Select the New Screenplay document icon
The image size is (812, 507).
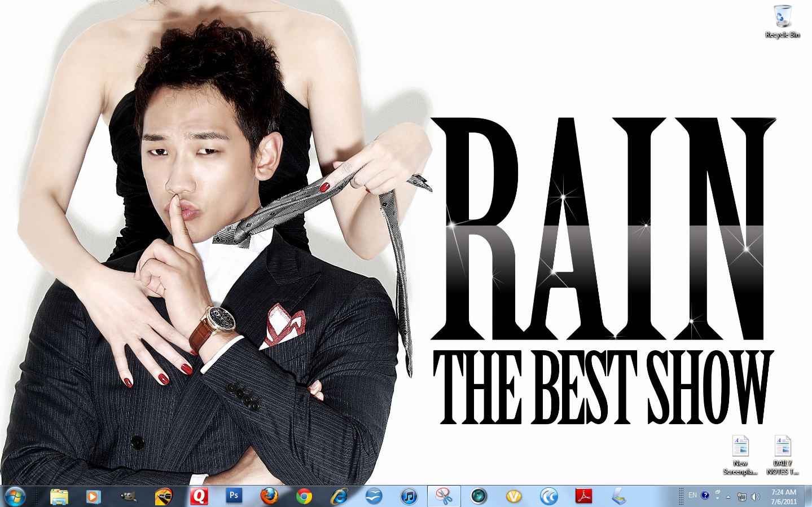coord(740,455)
